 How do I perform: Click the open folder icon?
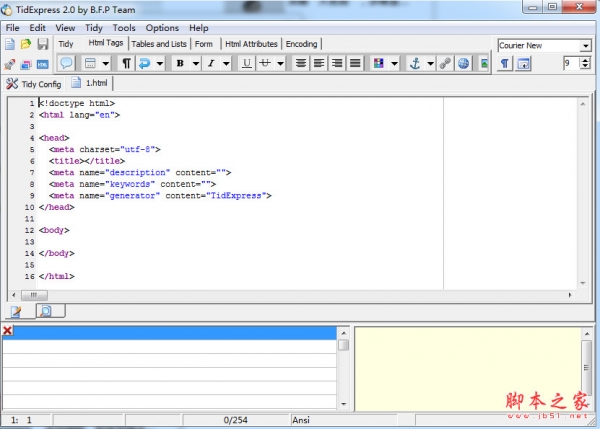[26, 44]
